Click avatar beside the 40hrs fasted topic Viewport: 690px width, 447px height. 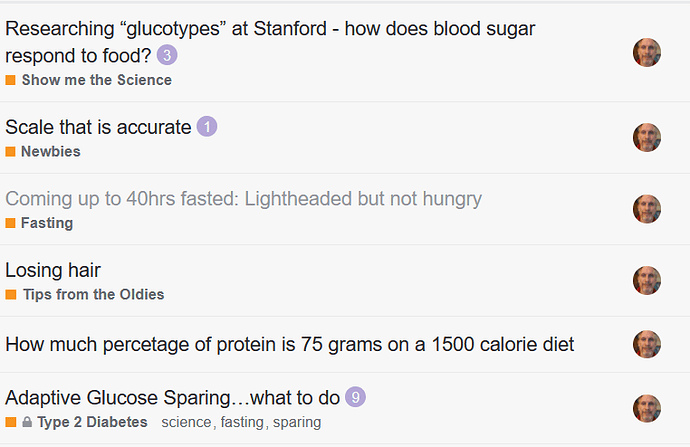pos(647,209)
